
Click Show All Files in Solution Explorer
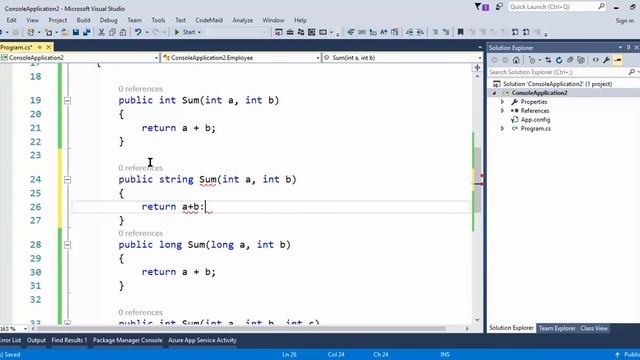(580, 60)
